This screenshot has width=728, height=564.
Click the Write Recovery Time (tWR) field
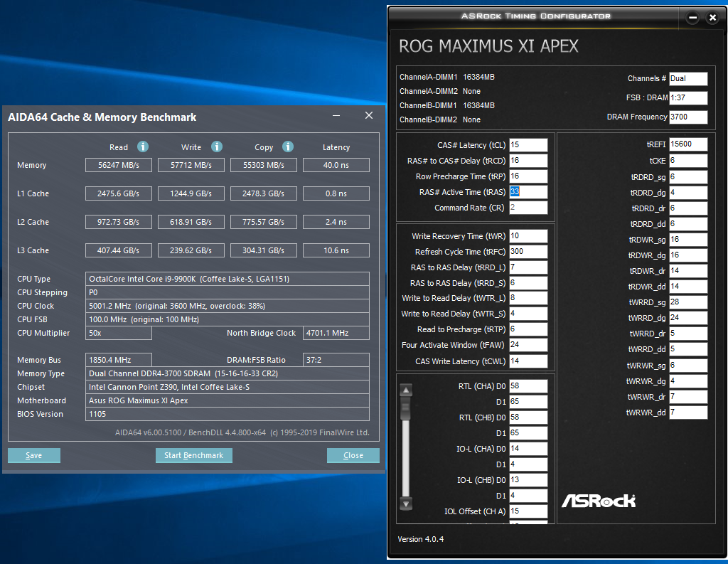pos(528,236)
